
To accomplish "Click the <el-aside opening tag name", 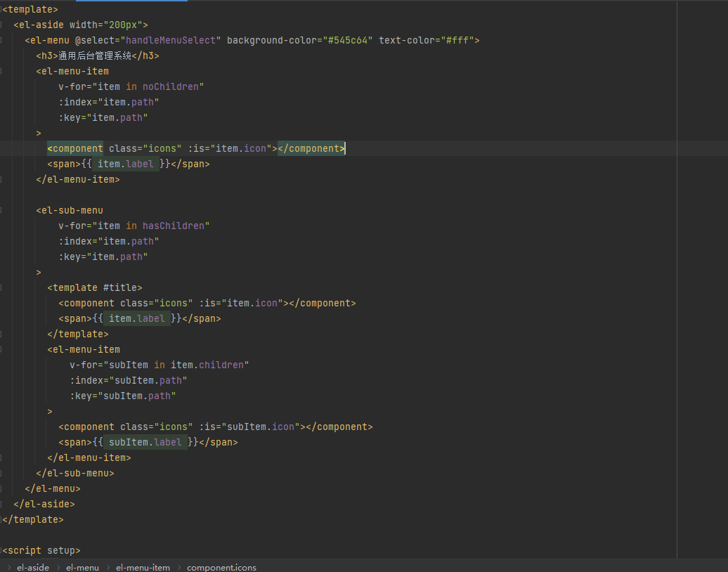I will point(39,25).
